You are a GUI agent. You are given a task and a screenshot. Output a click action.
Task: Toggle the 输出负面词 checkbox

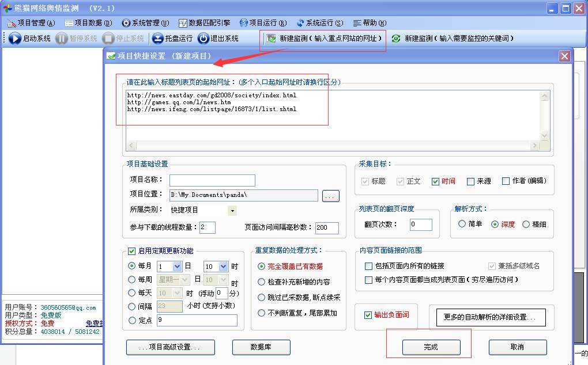(368, 315)
